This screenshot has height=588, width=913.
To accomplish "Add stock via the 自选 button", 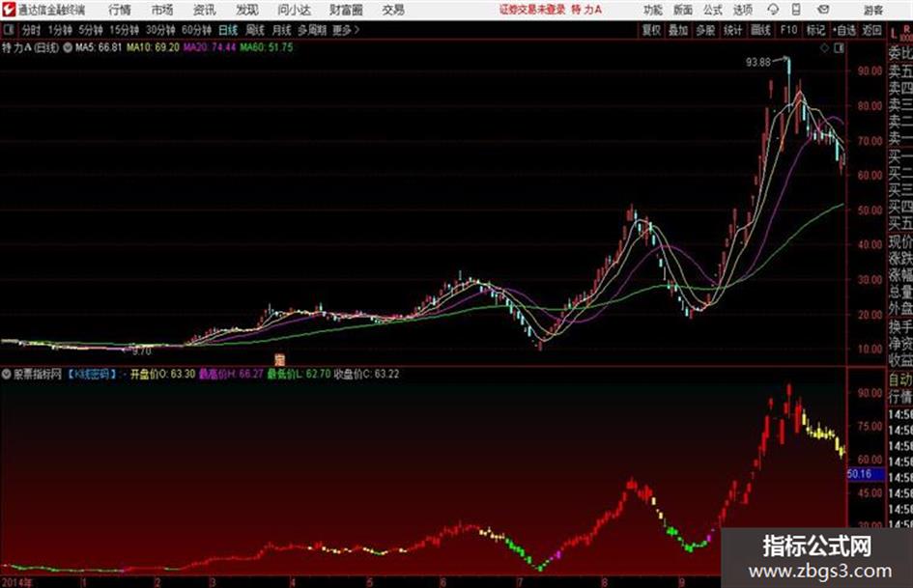I will [x=844, y=30].
